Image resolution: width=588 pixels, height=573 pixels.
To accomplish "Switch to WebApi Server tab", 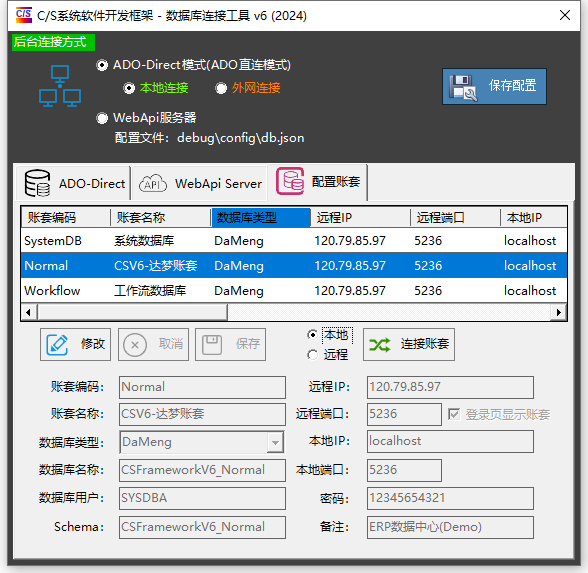I will (x=199, y=183).
